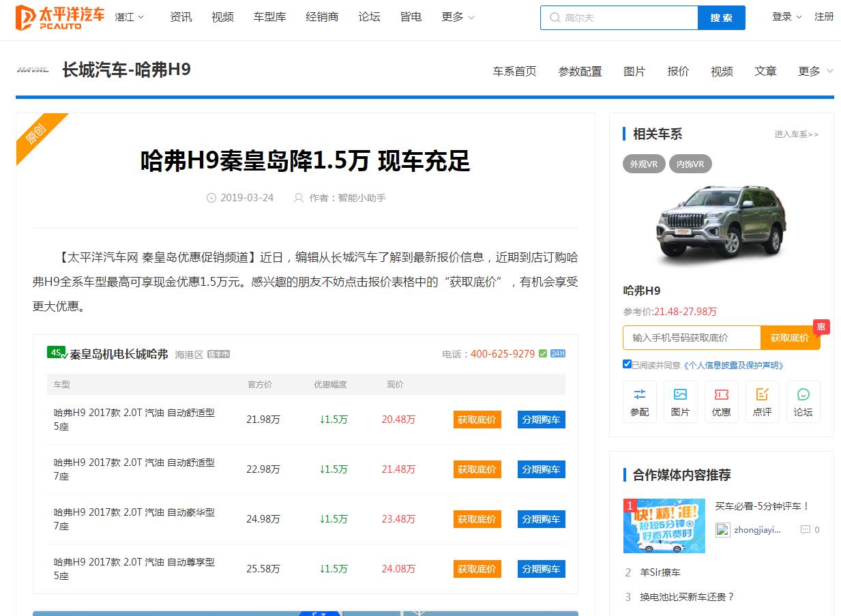Screen dimensions: 841x616
Task: Focus the 高尔夫 search input
Action: (x=619, y=18)
